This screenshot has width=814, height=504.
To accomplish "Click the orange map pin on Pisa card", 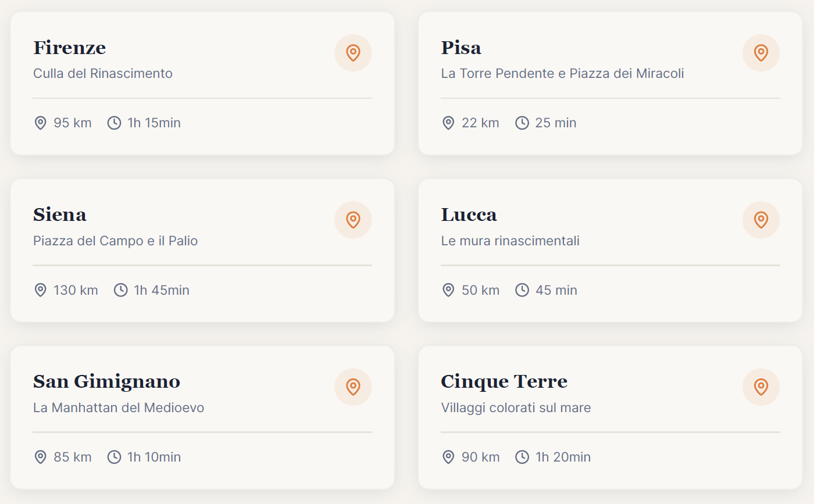I will pyautogui.click(x=761, y=53).
